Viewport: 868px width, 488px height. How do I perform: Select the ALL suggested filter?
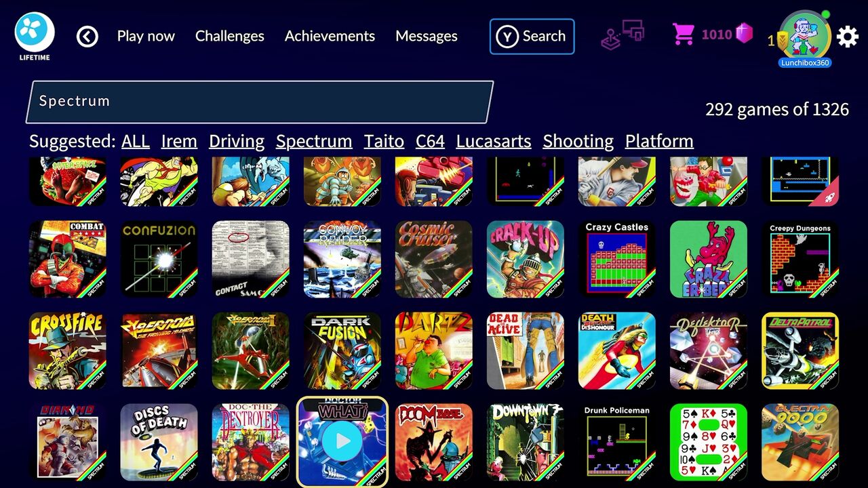tap(136, 141)
